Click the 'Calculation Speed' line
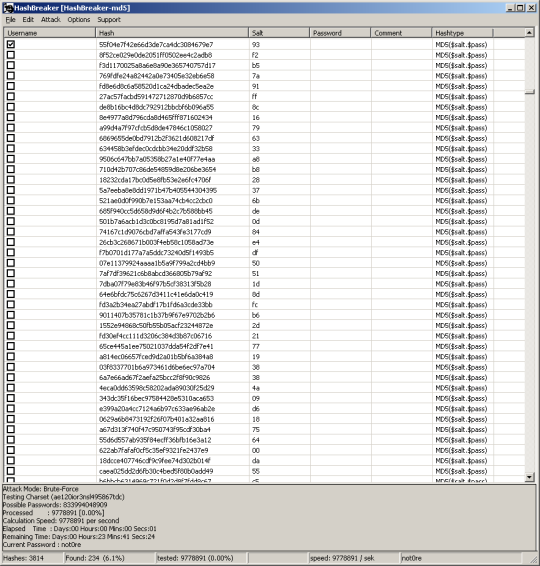This screenshot has width=540, height=566. (61, 521)
